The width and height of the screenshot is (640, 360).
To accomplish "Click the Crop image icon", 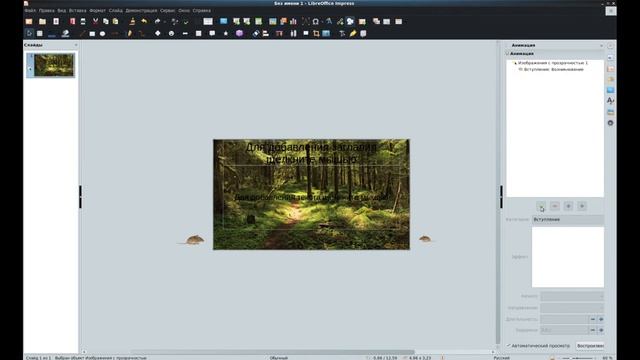I will pos(316,33).
